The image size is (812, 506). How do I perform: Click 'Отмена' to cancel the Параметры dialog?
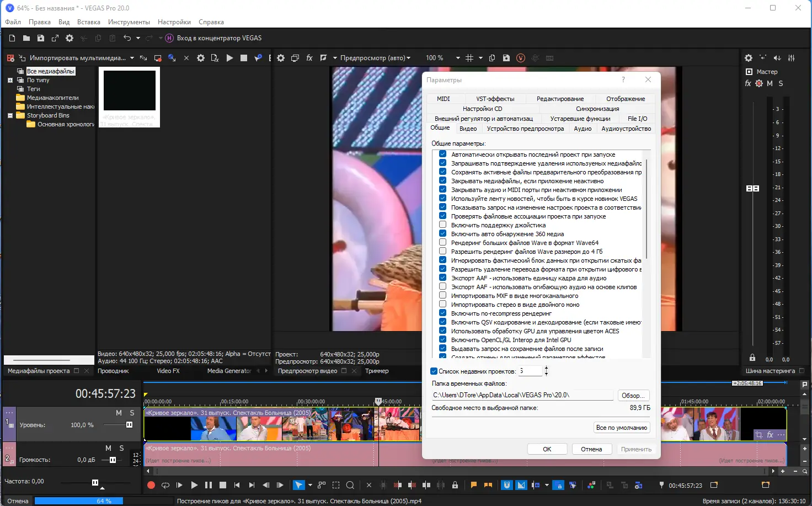point(591,449)
